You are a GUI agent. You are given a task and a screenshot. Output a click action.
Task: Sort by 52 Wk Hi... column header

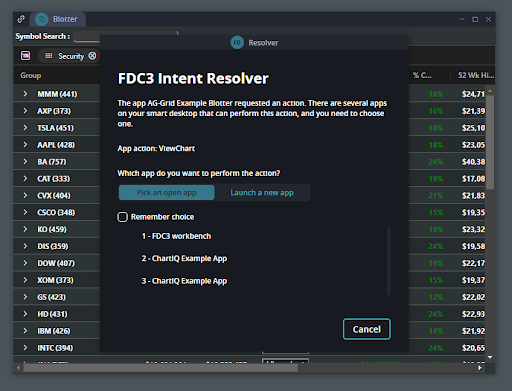tap(476, 75)
